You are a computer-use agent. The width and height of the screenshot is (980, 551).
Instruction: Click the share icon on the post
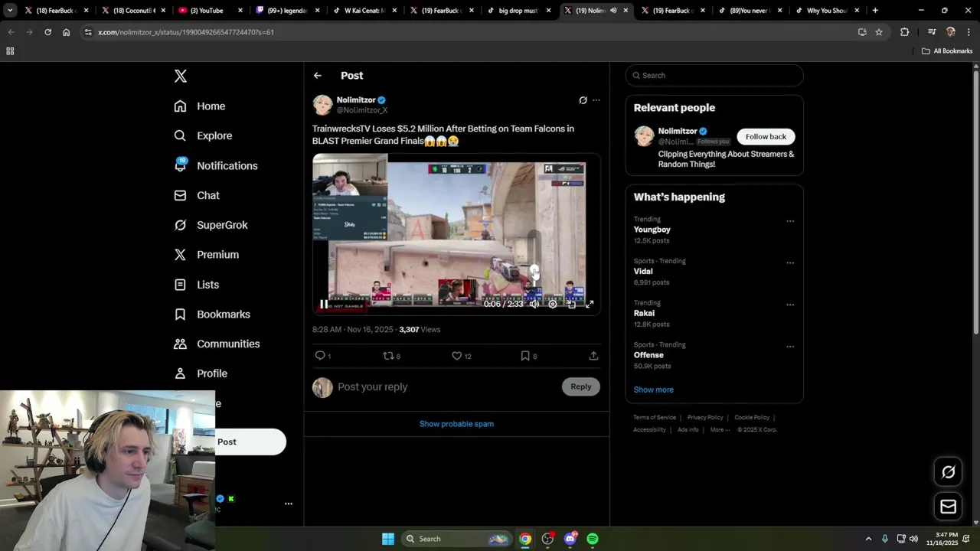pyautogui.click(x=593, y=356)
